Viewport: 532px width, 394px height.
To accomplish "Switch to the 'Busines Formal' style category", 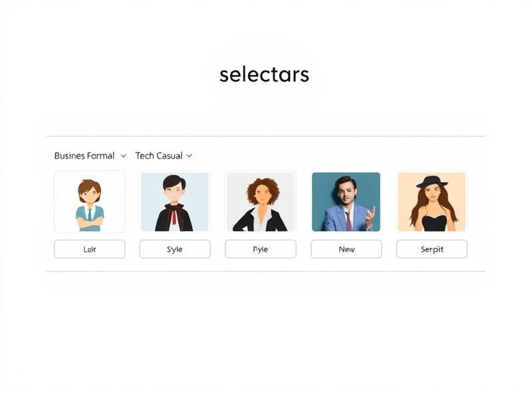I will pyautogui.click(x=86, y=155).
